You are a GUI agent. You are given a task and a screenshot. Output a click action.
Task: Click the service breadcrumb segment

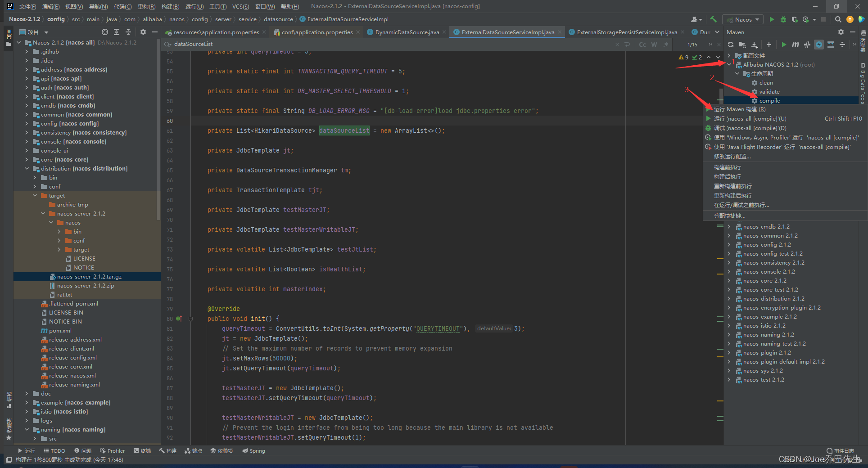[247, 19]
